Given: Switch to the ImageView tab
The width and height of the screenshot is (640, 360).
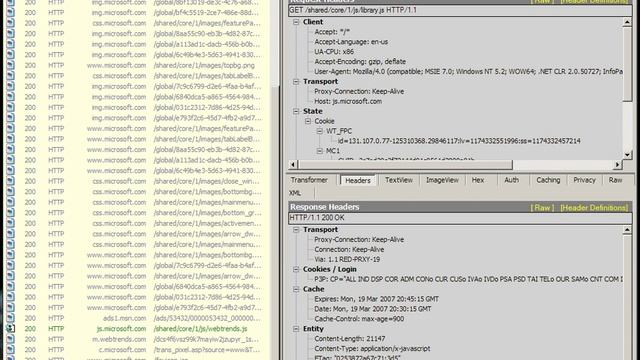Looking at the screenshot, I should pyautogui.click(x=442, y=180).
